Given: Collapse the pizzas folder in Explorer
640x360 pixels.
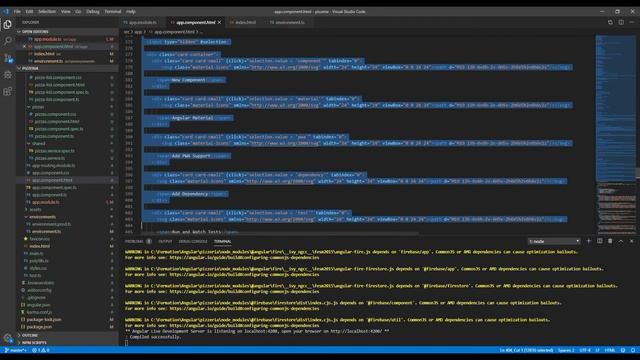Looking at the screenshot, I should pyautogui.click(x=38, y=107).
